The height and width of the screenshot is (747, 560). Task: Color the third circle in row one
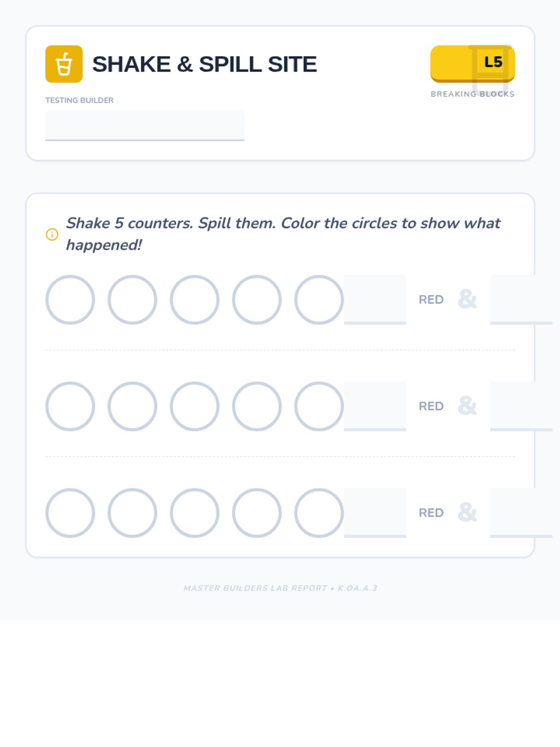(x=195, y=300)
